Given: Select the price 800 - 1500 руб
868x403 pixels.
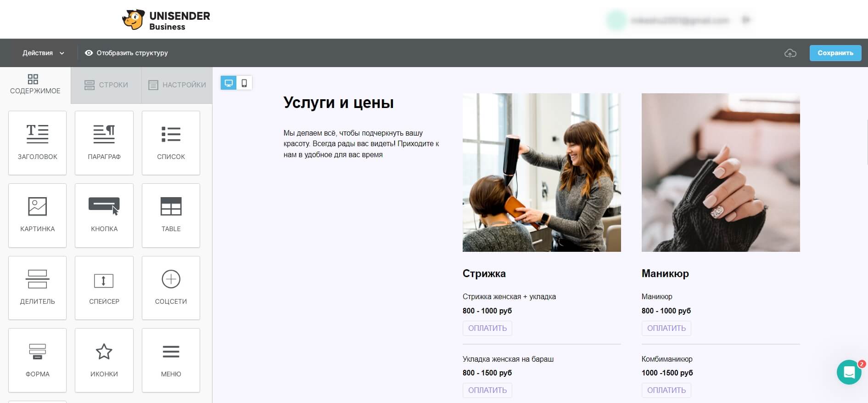Looking at the screenshot, I should tap(487, 373).
